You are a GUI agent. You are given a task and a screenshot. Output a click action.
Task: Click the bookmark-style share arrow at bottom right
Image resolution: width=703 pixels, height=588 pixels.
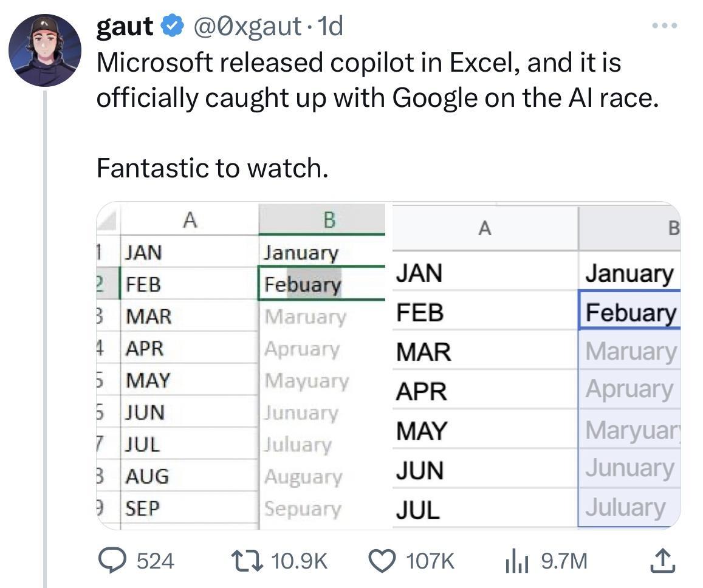coord(663,562)
